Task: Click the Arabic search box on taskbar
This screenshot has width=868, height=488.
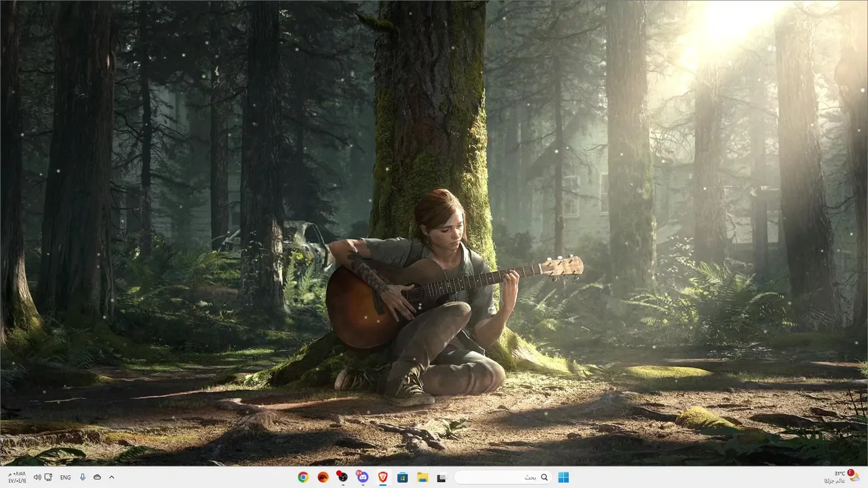Action: click(502, 477)
